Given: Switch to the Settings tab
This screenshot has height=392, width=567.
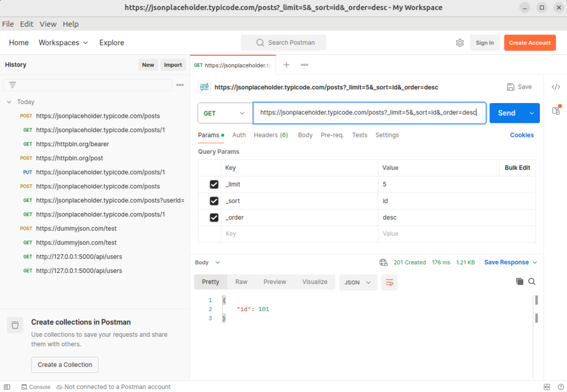Looking at the screenshot, I should pos(387,135).
